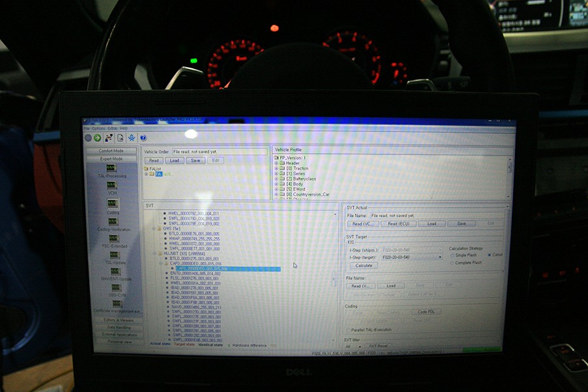Select the Coding module icon
This screenshot has height=392, width=588.
coord(111,203)
